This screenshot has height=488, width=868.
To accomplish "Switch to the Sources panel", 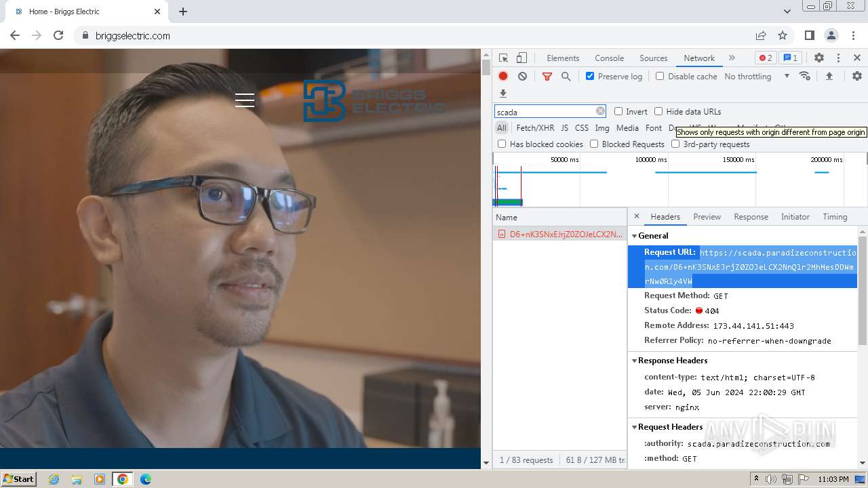I will click(x=654, y=58).
